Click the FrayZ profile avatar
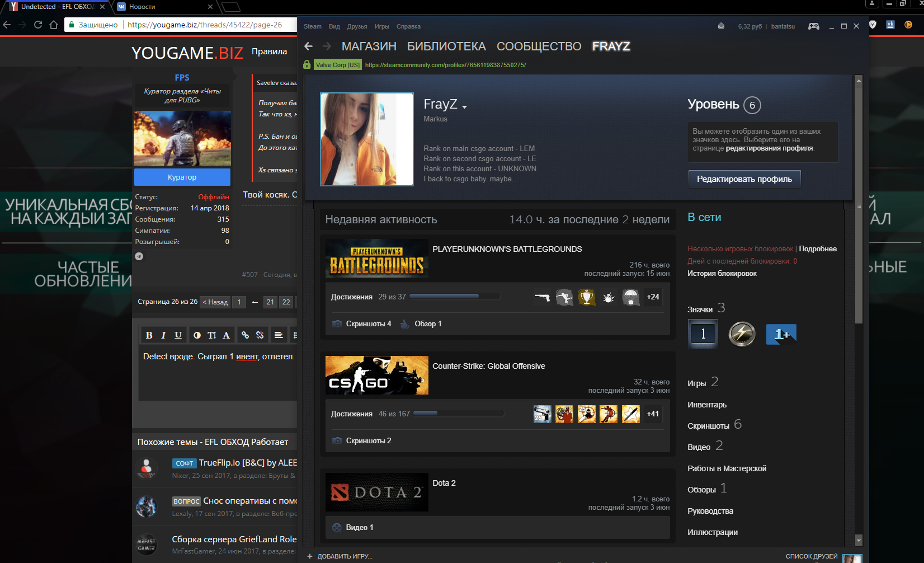 [367, 139]
